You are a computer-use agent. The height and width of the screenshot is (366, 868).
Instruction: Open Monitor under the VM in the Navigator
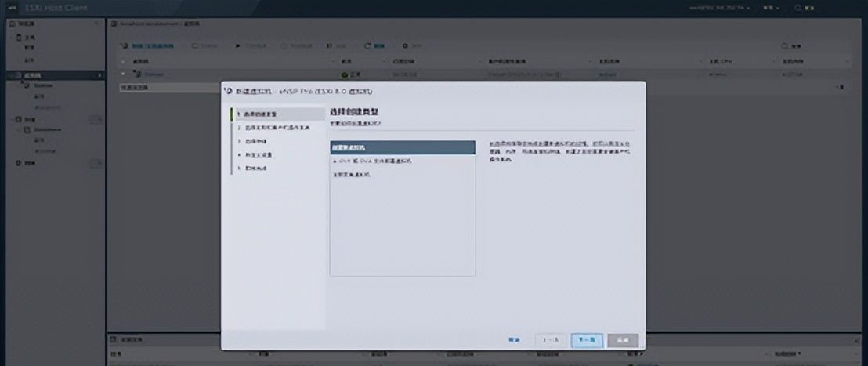pos(38,96)
